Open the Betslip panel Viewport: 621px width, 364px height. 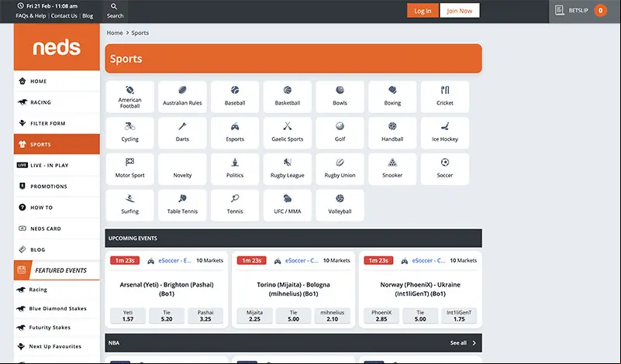click(585, 11)
